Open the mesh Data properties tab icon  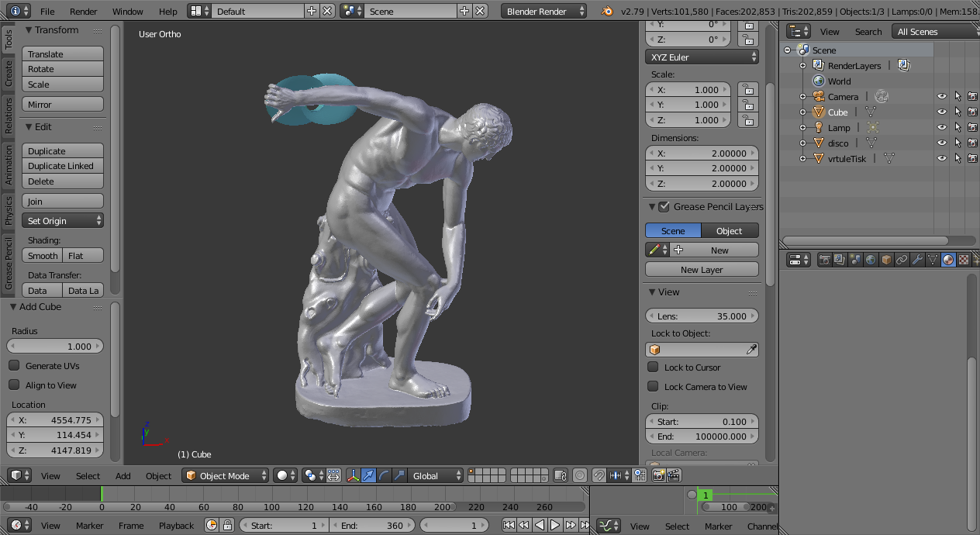pos(933,260)
